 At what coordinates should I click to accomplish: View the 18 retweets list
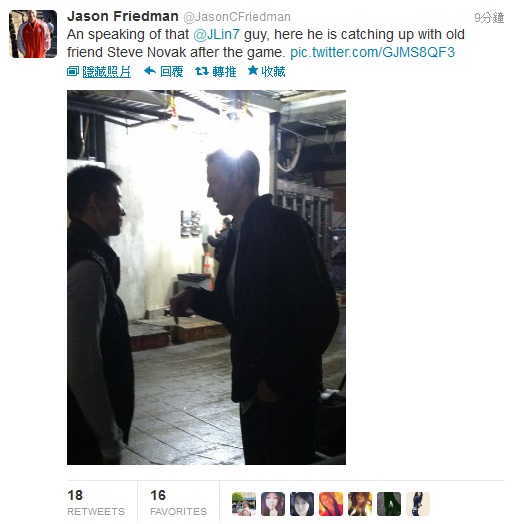click(x=96, y=503)
